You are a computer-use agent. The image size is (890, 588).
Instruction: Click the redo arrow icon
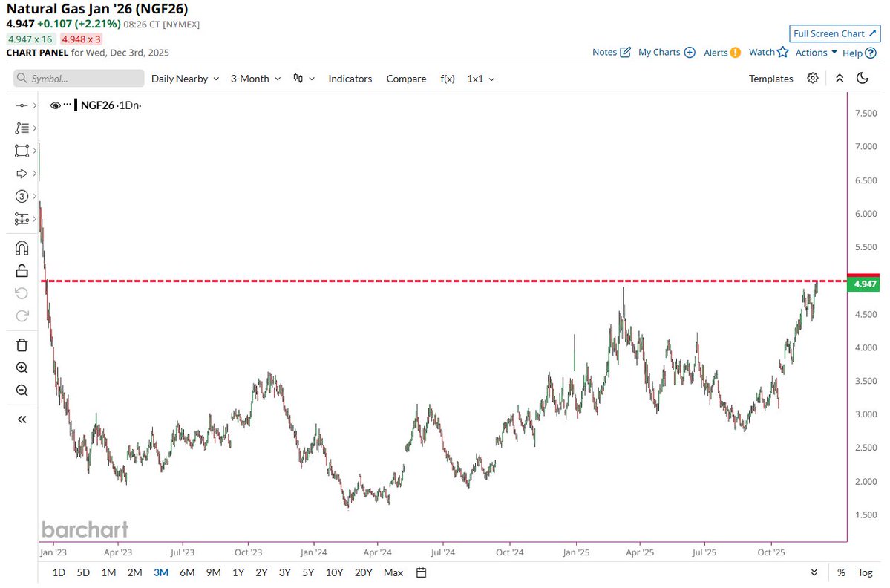[x=22, y=316]
